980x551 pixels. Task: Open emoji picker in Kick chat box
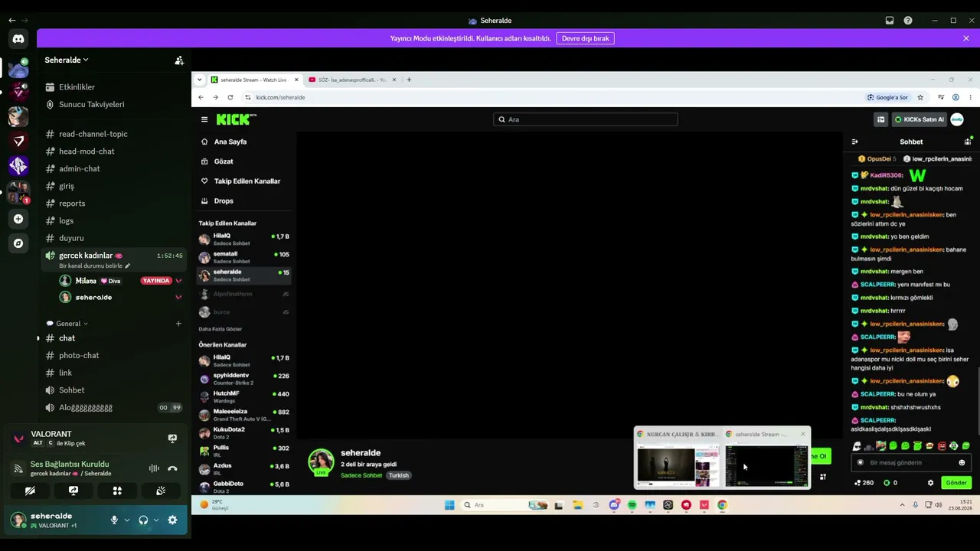click(x=962, y=463)
